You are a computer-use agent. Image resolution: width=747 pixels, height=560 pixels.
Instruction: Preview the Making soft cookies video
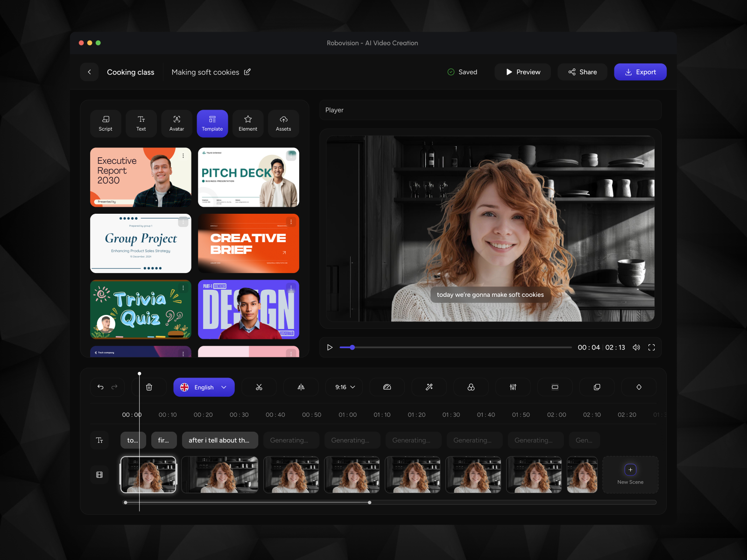click(x=522, y=72)
